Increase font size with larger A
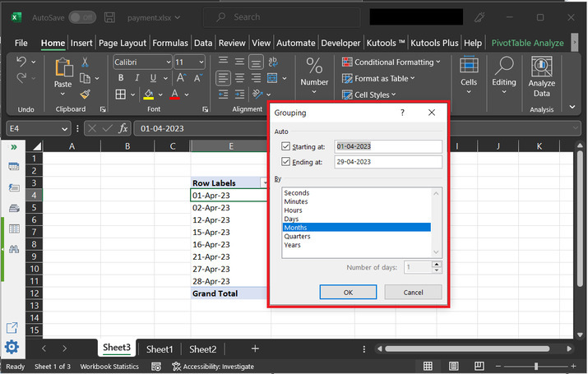588x374 pixels. point(181,78)
